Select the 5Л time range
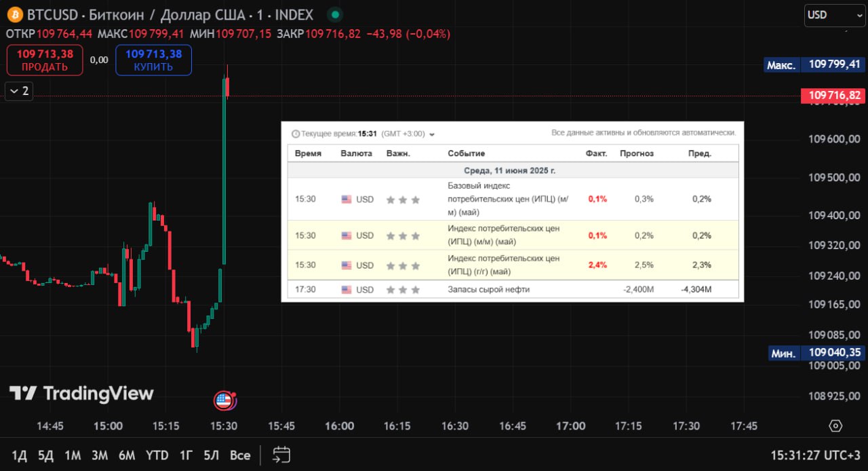The height and width of the screenshot is (471, 868). 212,455
